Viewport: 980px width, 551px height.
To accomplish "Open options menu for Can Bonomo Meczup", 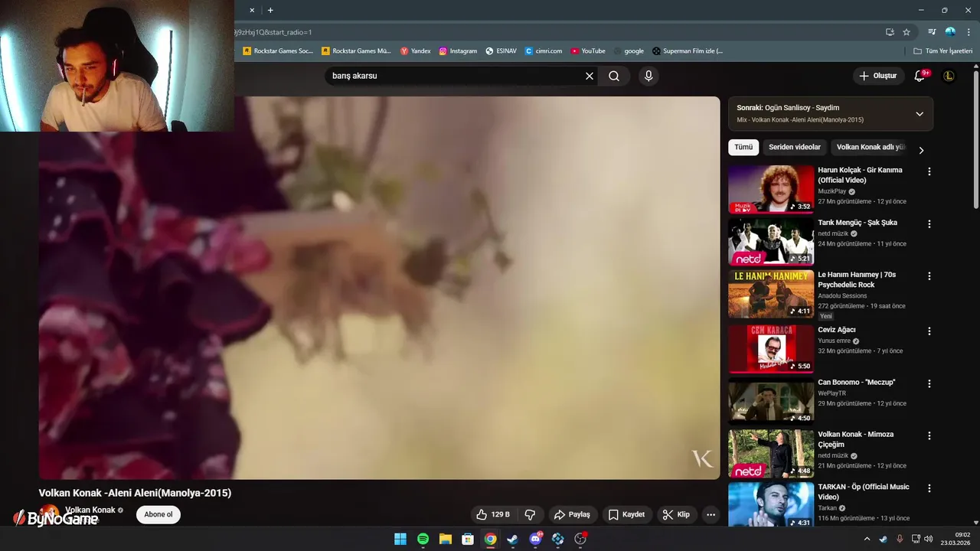I will pyautogui.click(x=929, y=383).
